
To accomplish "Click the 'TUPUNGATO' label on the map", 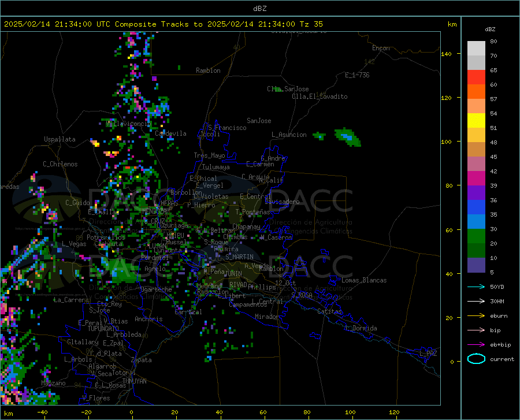I will 103,329.
